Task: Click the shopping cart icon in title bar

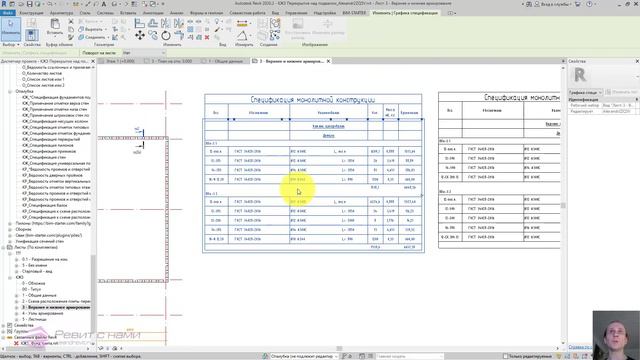Action: (578, 4)
